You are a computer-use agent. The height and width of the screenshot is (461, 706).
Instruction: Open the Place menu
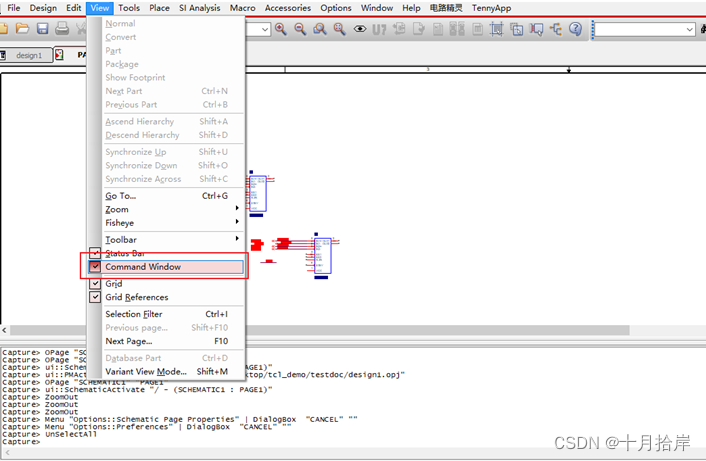point(159,8)
